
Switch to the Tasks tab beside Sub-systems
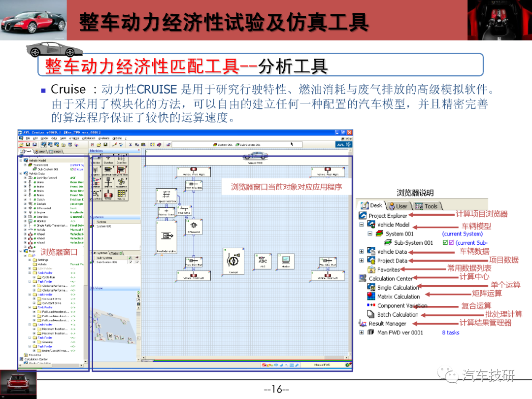(116, 253)
